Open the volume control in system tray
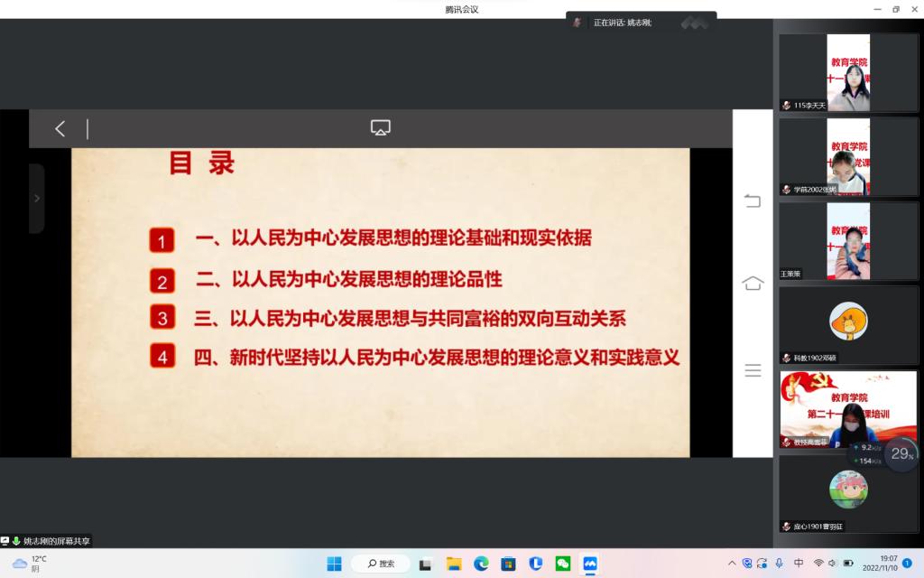The image size is (924, 578). tap(832, 564)
